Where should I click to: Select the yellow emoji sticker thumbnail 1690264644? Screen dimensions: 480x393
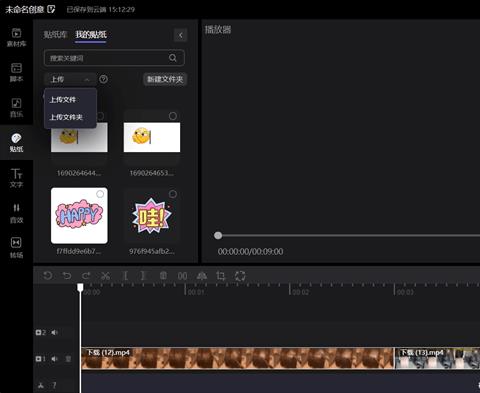(79, 137)
